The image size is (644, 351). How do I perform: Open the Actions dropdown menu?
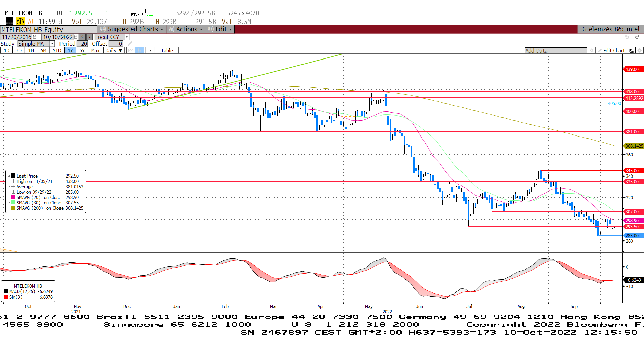[x=185, y=29]
